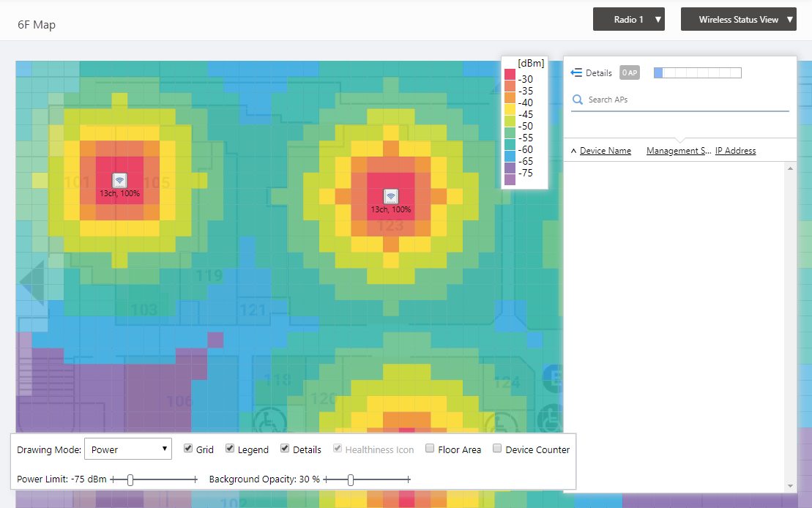Viewport: 812px width, 508px height.
Task: Expand the Wireless Status View dropdown
Action: coord(738,20)
